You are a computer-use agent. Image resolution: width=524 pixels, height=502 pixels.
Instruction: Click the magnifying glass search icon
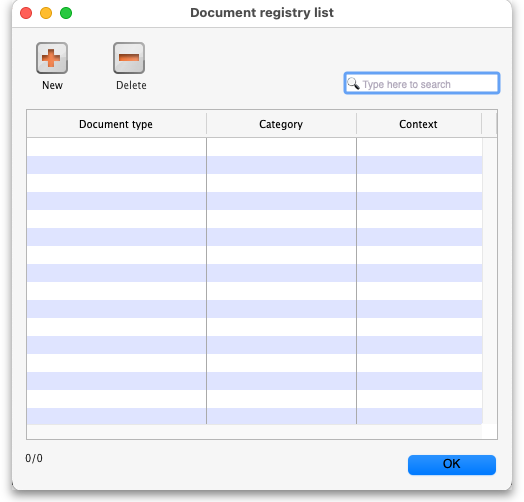click(353, 83)
